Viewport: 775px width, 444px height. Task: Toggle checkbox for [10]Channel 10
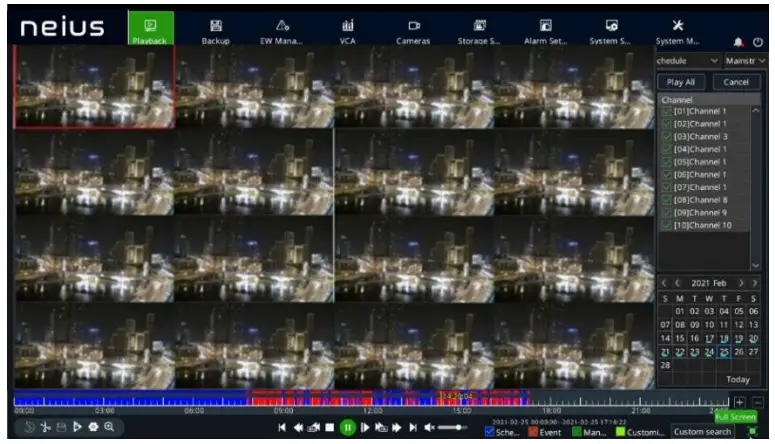coord(667,225)
